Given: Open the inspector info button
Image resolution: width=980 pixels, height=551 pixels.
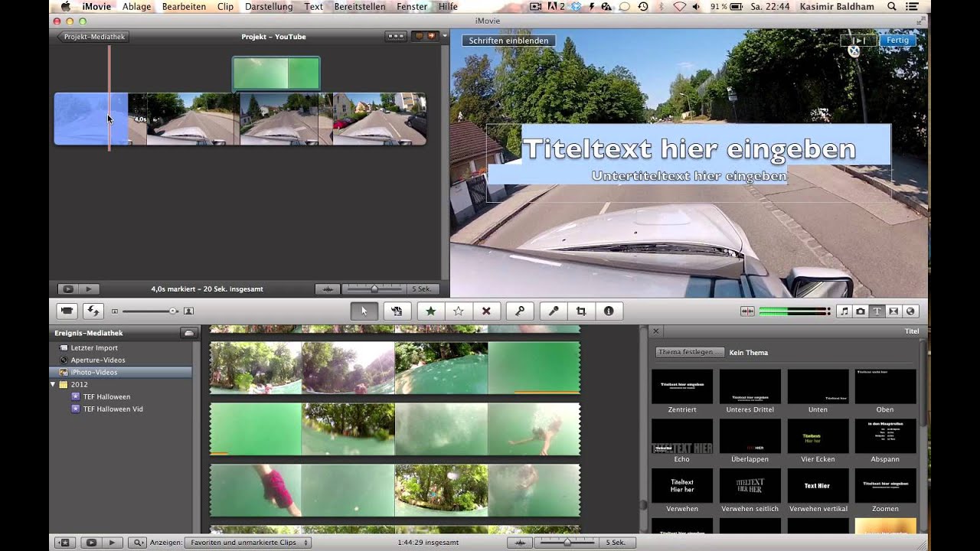Looking at the screenshot, I should coord(609,311).
